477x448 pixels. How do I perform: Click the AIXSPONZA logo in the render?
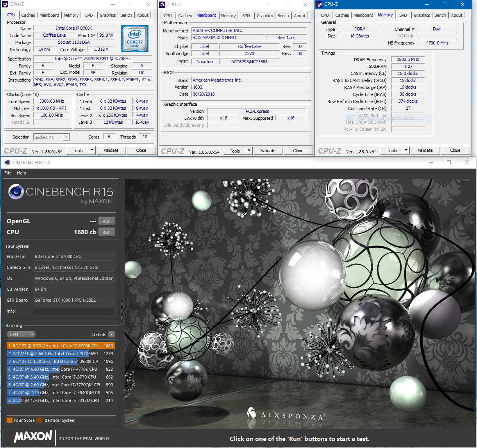pyautogui.click(x=286, y=414)
